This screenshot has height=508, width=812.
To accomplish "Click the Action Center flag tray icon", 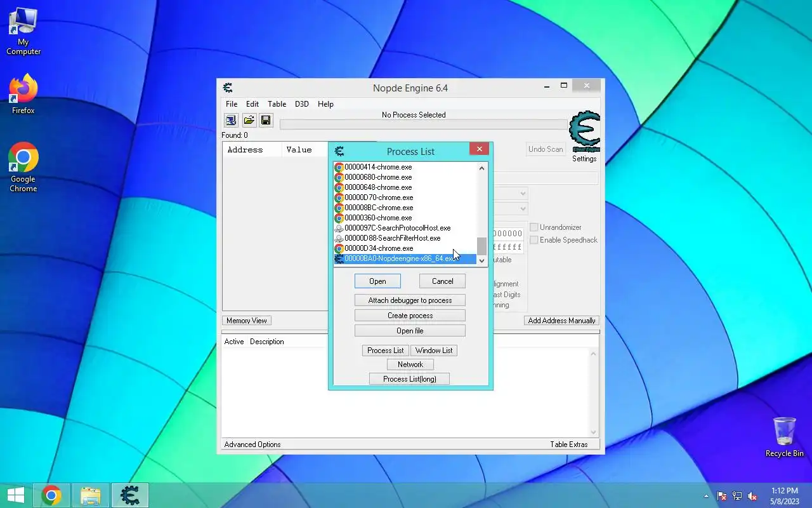I will pyautogui.click(x=722, y=496).
